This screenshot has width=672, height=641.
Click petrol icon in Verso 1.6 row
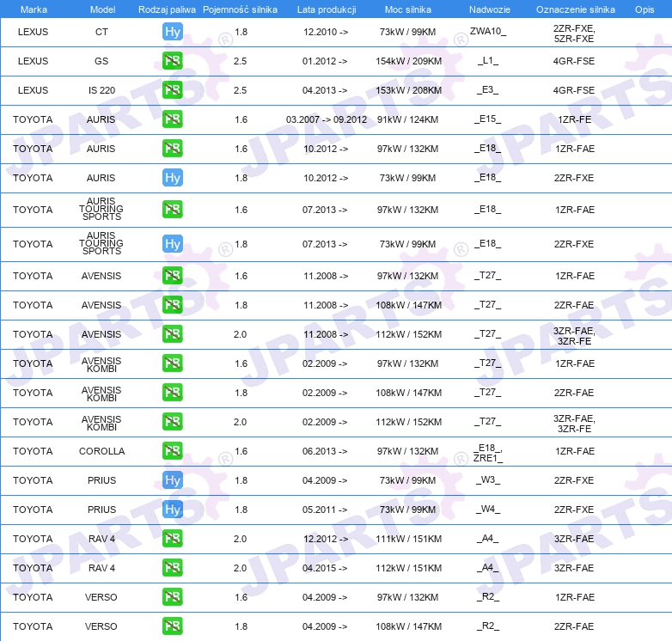(x=173, y=597)
